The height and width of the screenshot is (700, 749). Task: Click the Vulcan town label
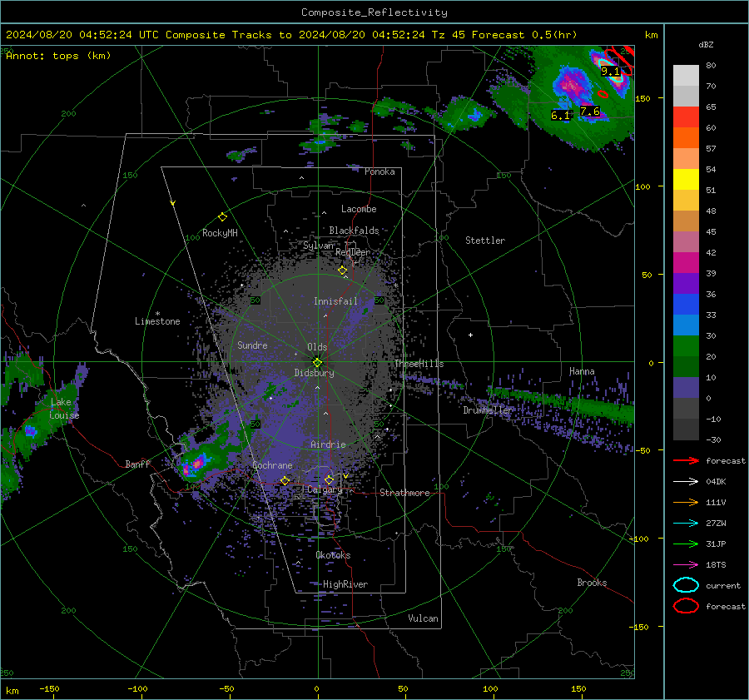coord(423,618)
